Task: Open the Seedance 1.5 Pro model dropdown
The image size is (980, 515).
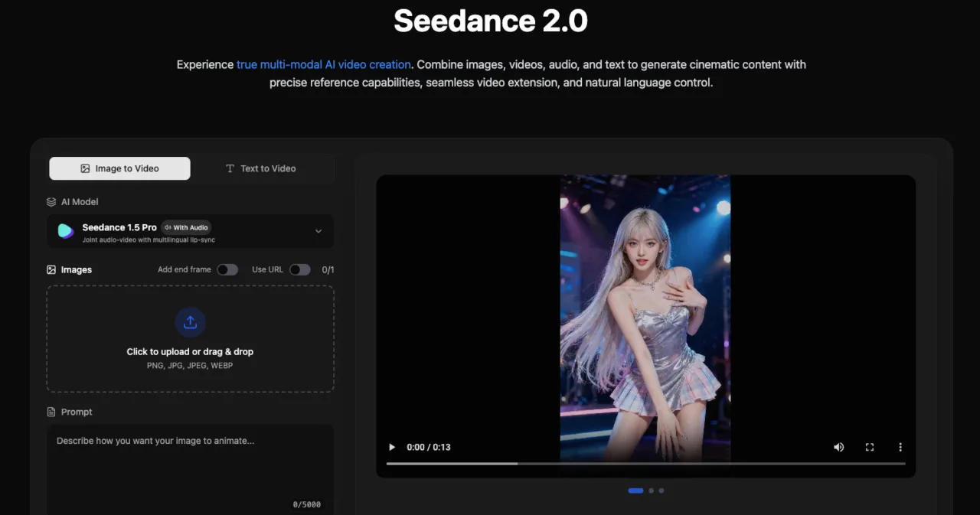Action: (318, 230)
